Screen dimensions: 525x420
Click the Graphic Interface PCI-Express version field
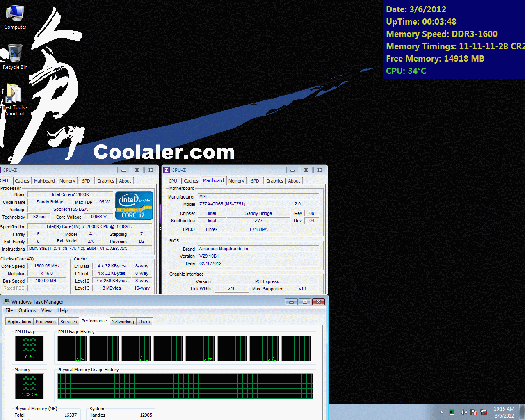coord(267,281)
